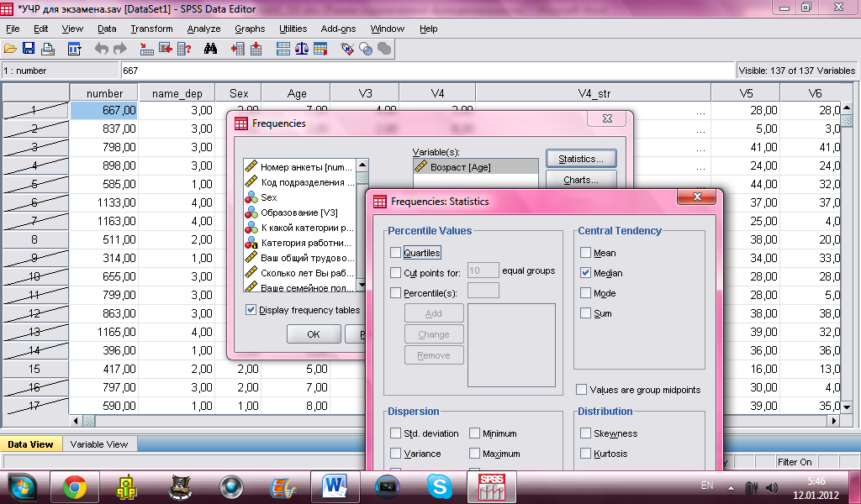The height and width of the screenshot is (504, 861).
Task: Open Google Chrome from the taskbar
Action: 75,487
